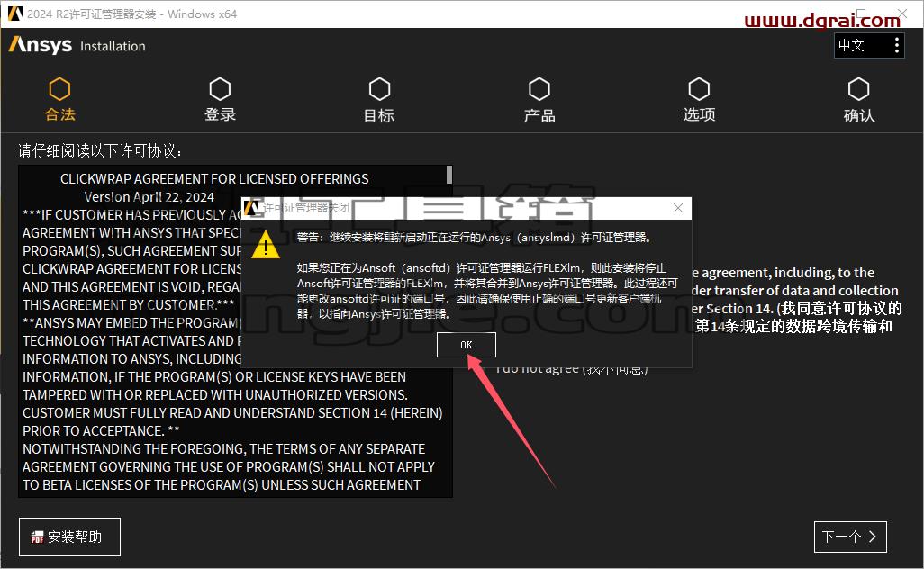Viewport: 924px width, 569px height.
Task: Click the Ansys logo in the header
Action: pos(41,45)
